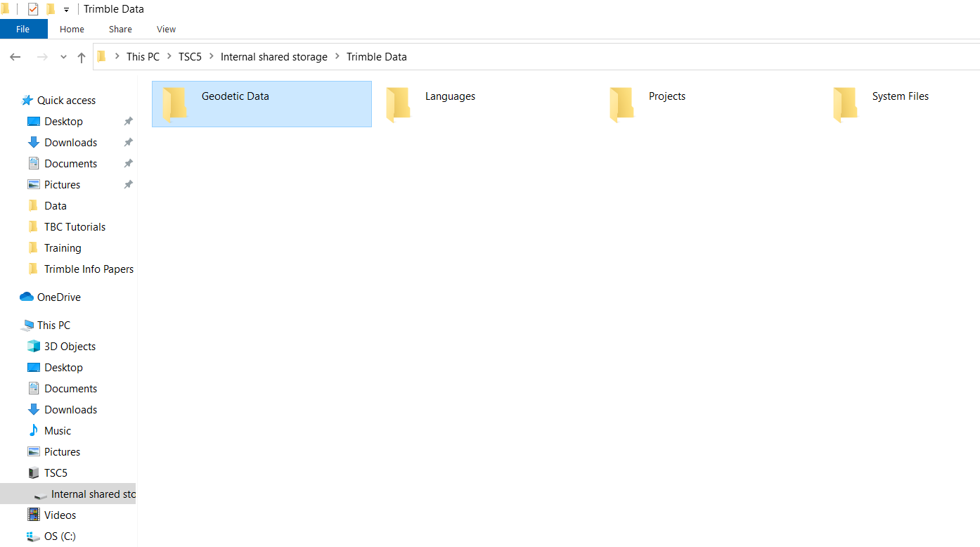980x547 pixels.
Task: Go up one level with Up arrow
Action: (x=82, y=57)
